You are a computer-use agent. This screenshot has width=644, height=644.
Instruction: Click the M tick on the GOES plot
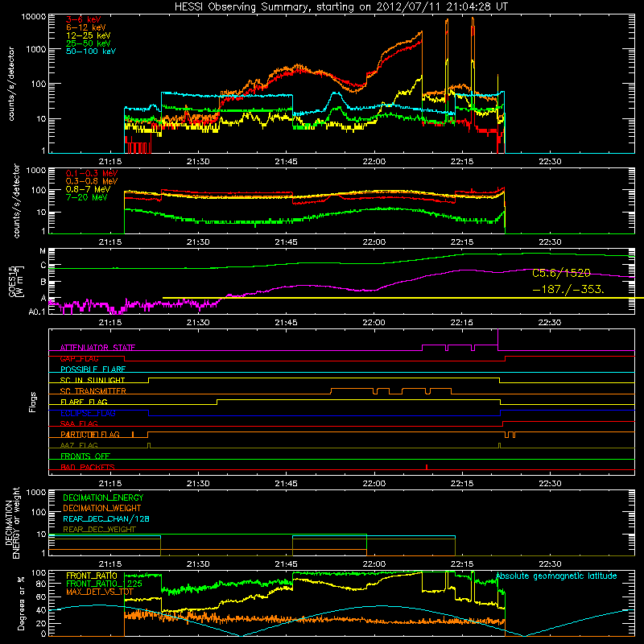coord(43,251)
